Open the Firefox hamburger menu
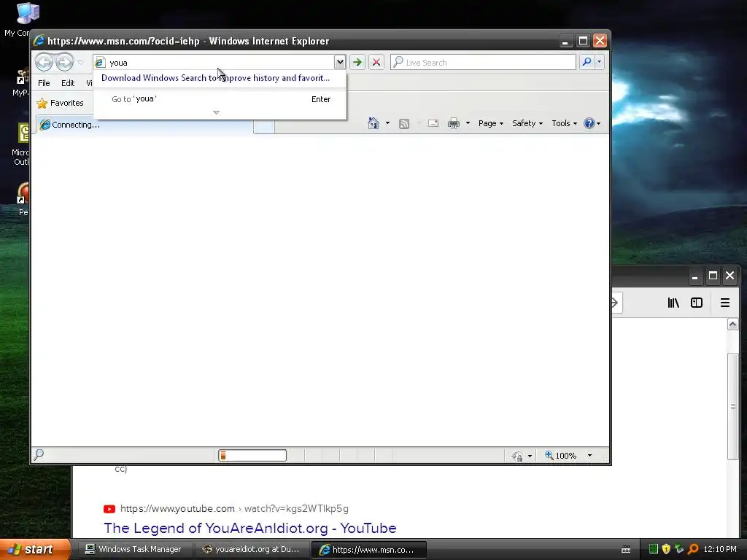This screenshot has width=747, height=560. point(725,303)
